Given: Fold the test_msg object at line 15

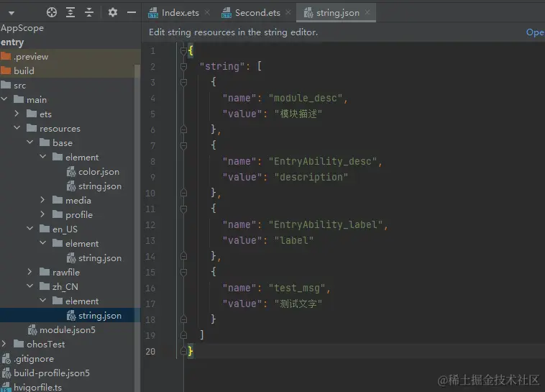Looking at the screenshot, I should pos(183,273).
